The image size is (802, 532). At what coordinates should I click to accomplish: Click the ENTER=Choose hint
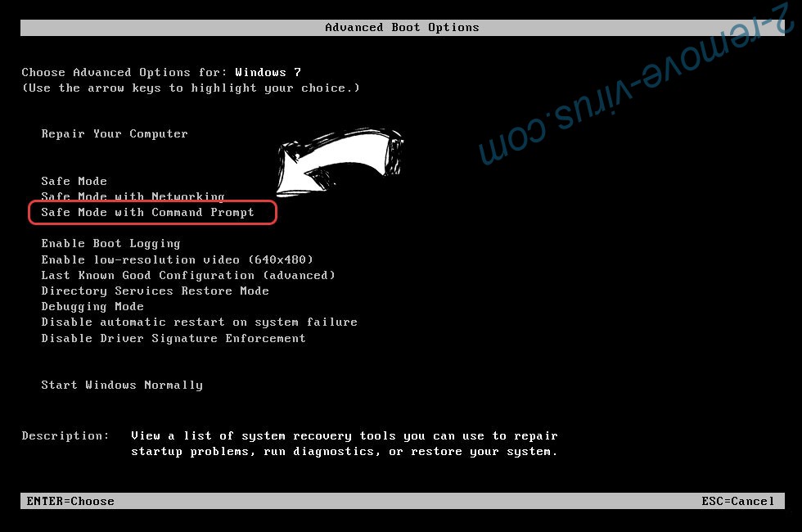coord(70,501)
